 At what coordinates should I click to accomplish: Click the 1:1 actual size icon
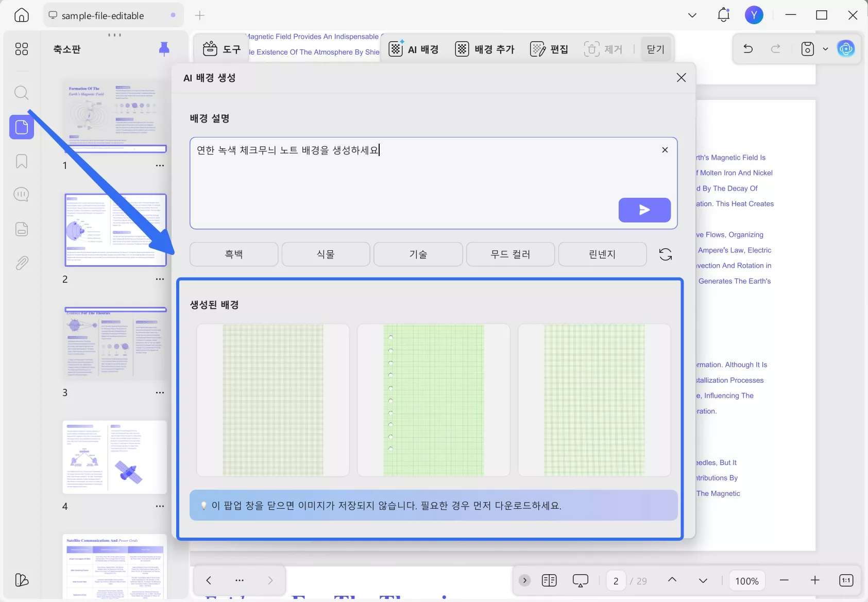845,580
